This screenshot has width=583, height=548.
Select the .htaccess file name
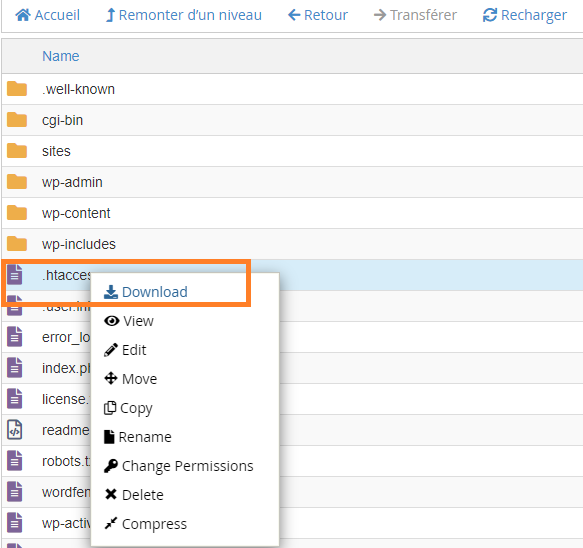[67, 275]
